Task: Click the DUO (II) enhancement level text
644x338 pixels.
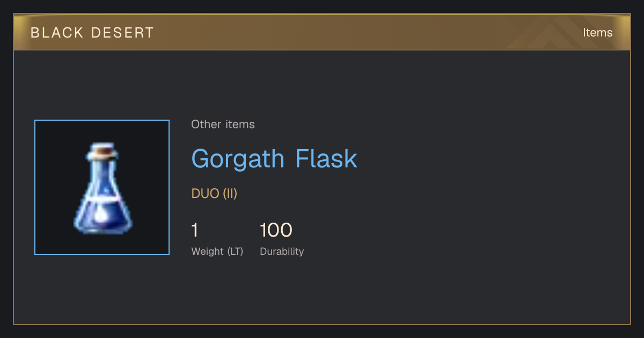Action: click(x=214, y=194)
